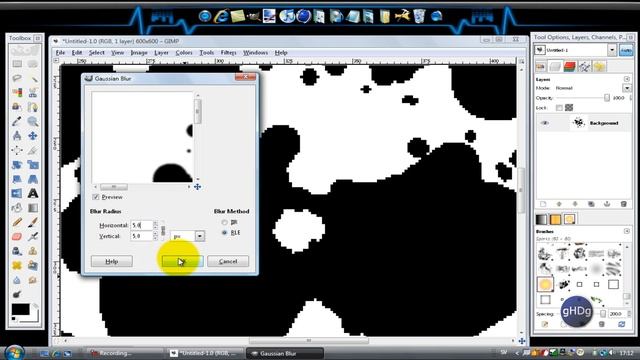Click the Gaussian Blur preview navigation cross icon
The image size is (640, 360).
[x=198, y=187]
